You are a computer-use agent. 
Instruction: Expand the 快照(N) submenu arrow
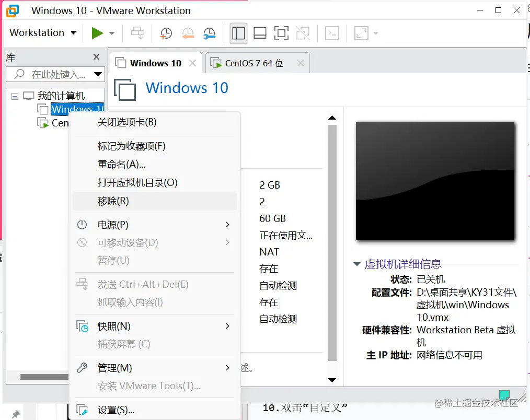pyautogui.click(x=227, y=326)
